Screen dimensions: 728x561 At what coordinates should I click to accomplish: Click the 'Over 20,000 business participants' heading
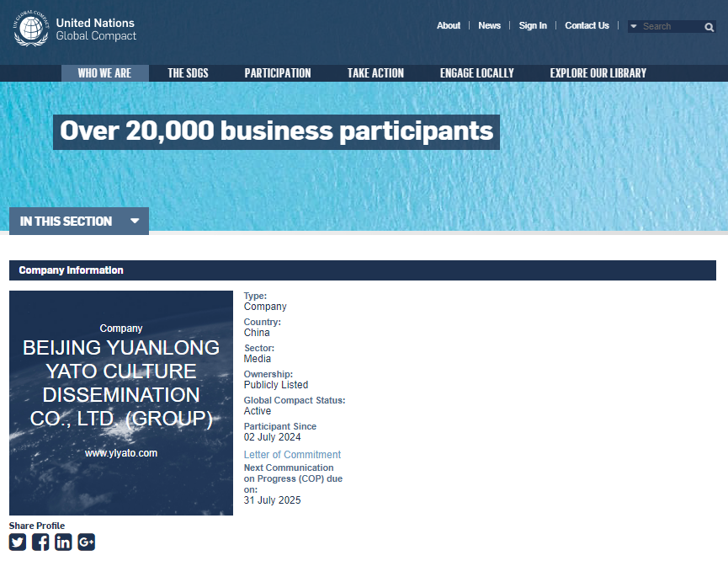(x=276, y=132)
